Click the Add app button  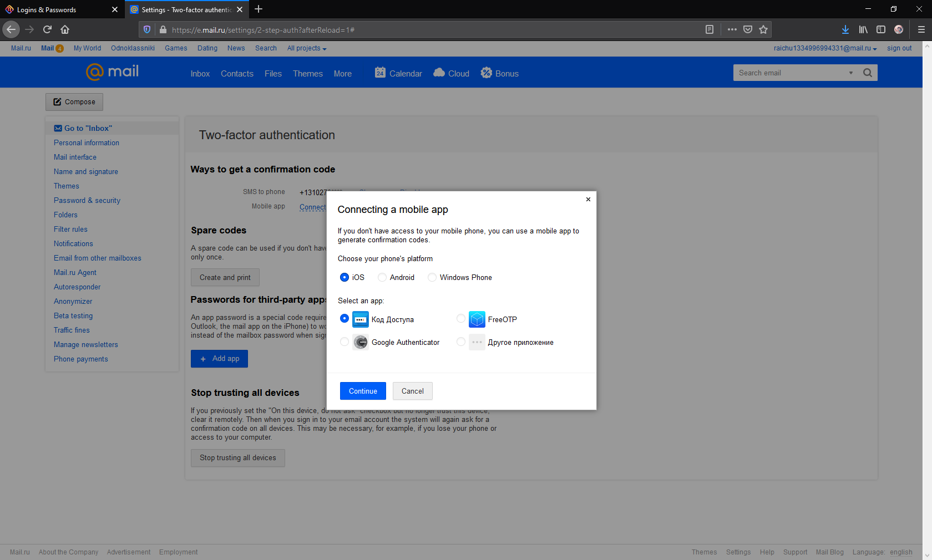click(219, 359)
